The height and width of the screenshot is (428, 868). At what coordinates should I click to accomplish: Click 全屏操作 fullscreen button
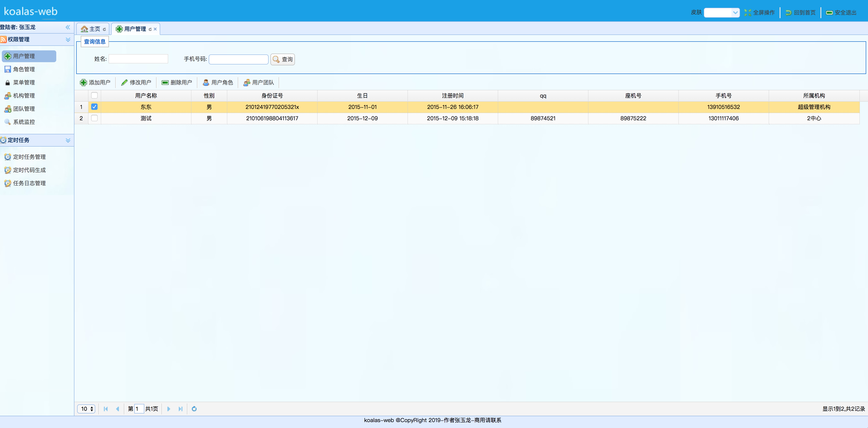(x=760, y=12)
